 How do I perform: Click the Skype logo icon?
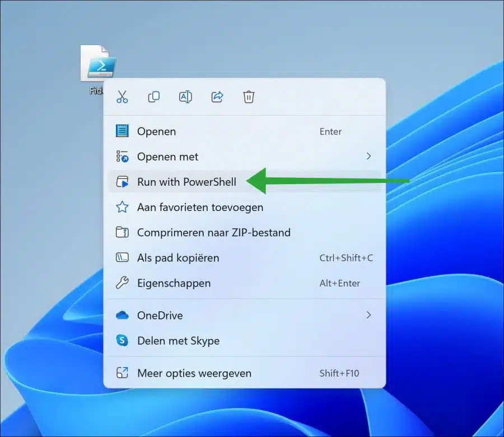pyautogui.click(x=122, y=340)
